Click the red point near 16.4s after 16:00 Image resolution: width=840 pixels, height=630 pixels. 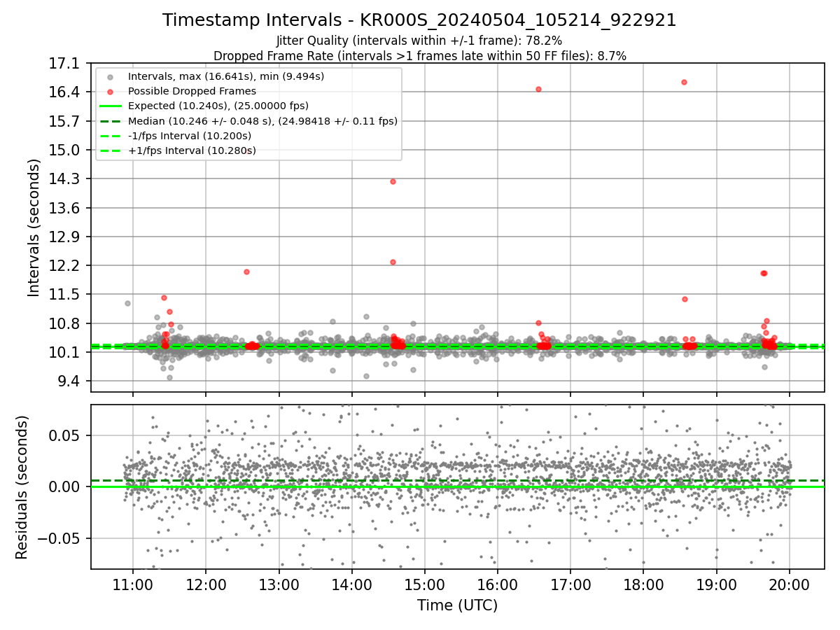[x=538, y=89]
